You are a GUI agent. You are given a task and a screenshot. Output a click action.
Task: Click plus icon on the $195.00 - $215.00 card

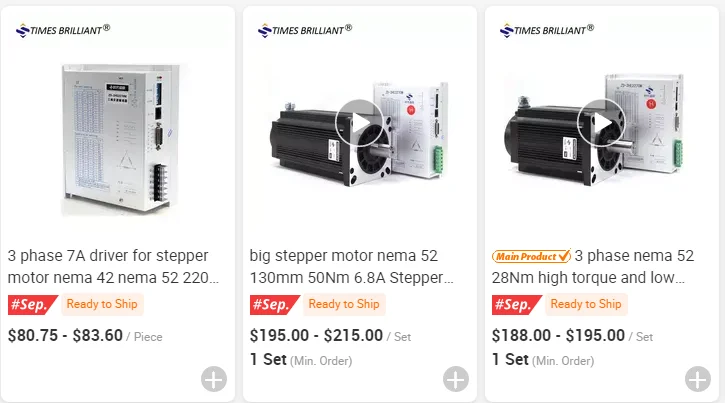pos(455,379)
